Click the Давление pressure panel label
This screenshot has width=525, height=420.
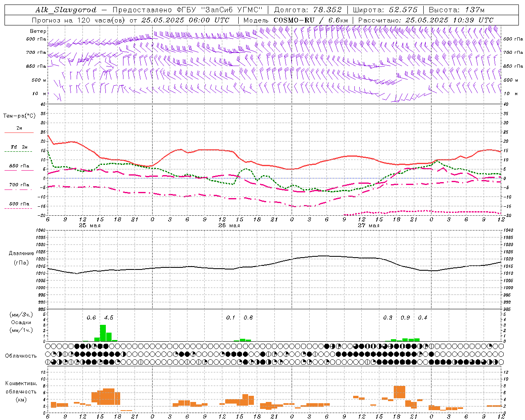click(21, 253)
